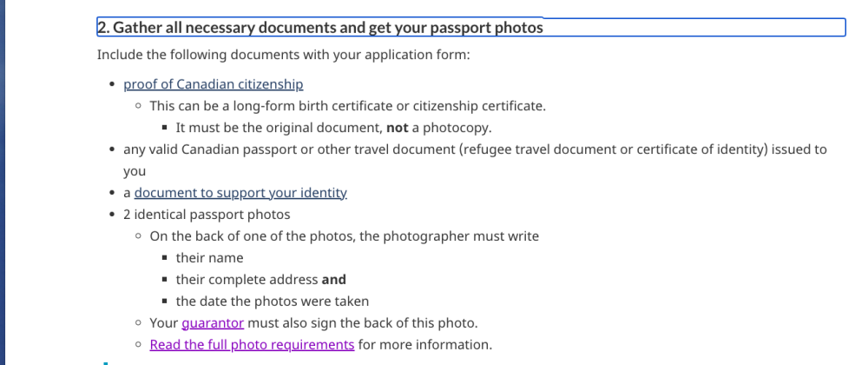Viewport: 868px width, 365px height.
Task: Click the 'photographer must write' sub-bullet text
Action: [345, 236]
